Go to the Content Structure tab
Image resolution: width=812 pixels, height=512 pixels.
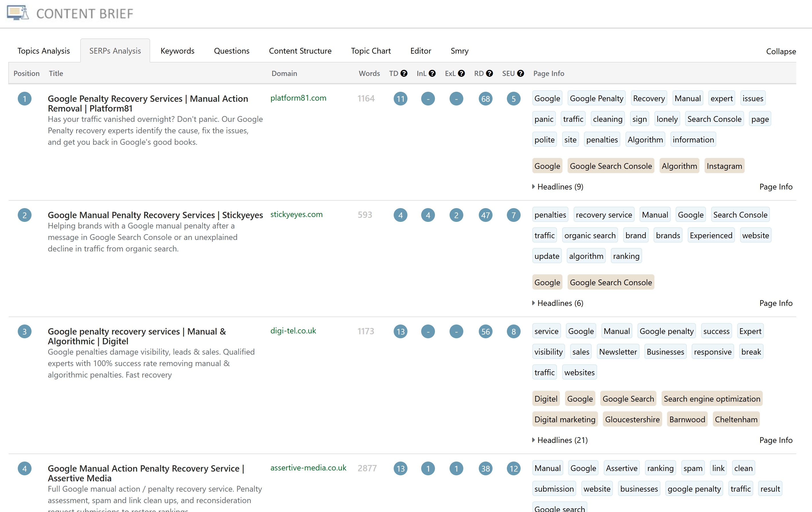(300, 51)
